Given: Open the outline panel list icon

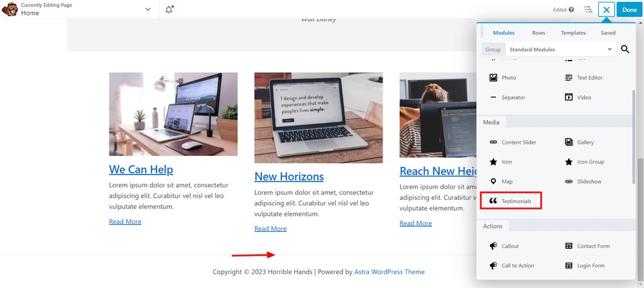Looking at the screenshot, I should coord(588,10).
